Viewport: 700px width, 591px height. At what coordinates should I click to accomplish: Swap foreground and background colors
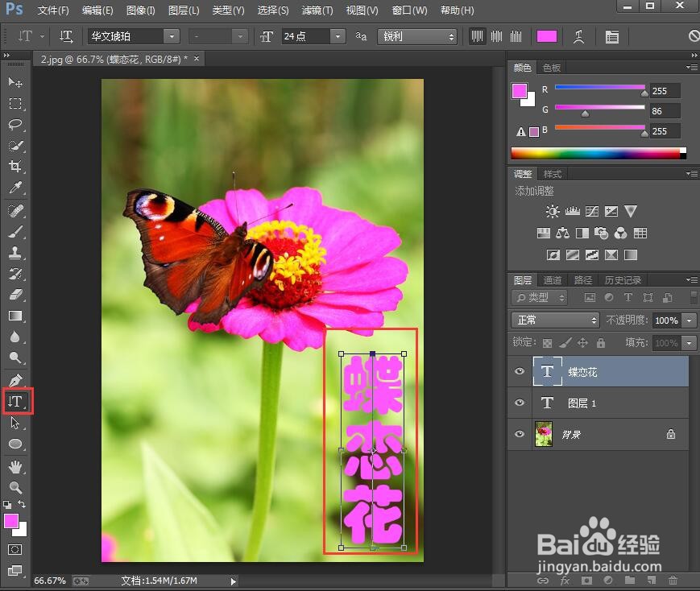coord(22,504)
